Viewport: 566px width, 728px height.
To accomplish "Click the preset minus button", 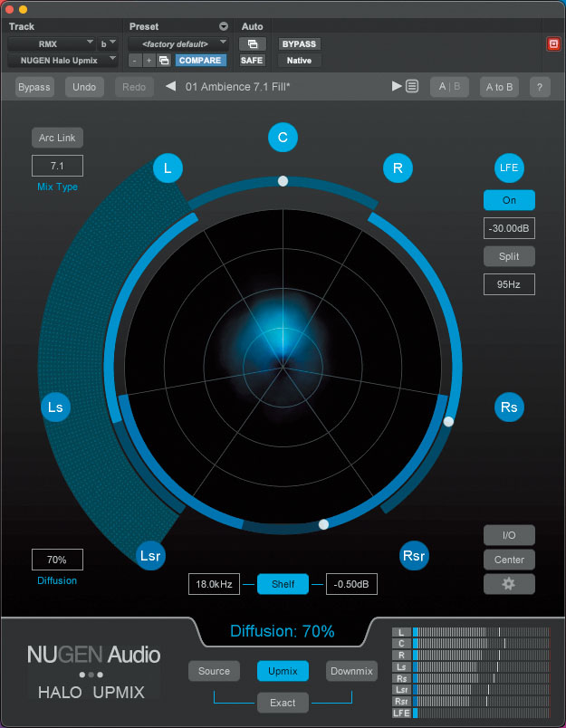I will 135,61.
